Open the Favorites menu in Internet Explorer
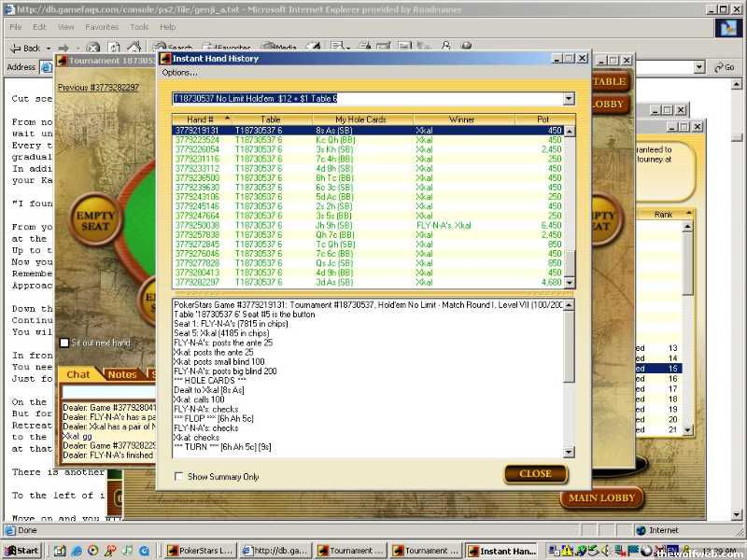The width and height of the screenshot is (747, 560). coord(102,27)
